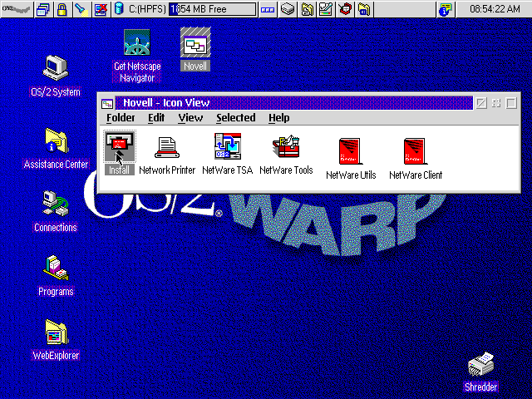The width and height of the screenshot is (532, 399).
Task: Click the last folder icon in the WarpCenter tray
Action: click(364, 9)
